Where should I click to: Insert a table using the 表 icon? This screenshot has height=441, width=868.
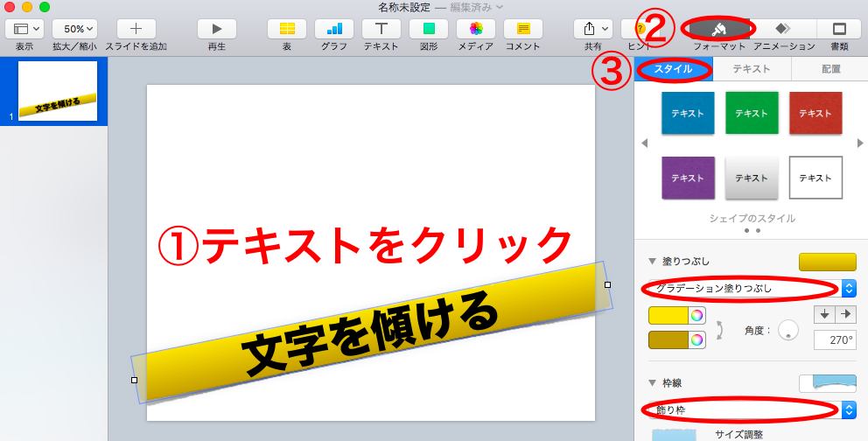click(x=287, y=29)
